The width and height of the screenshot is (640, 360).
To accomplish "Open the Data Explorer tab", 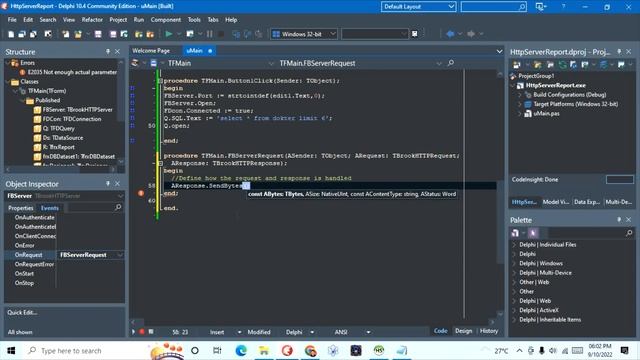I will tap(586, 202).
